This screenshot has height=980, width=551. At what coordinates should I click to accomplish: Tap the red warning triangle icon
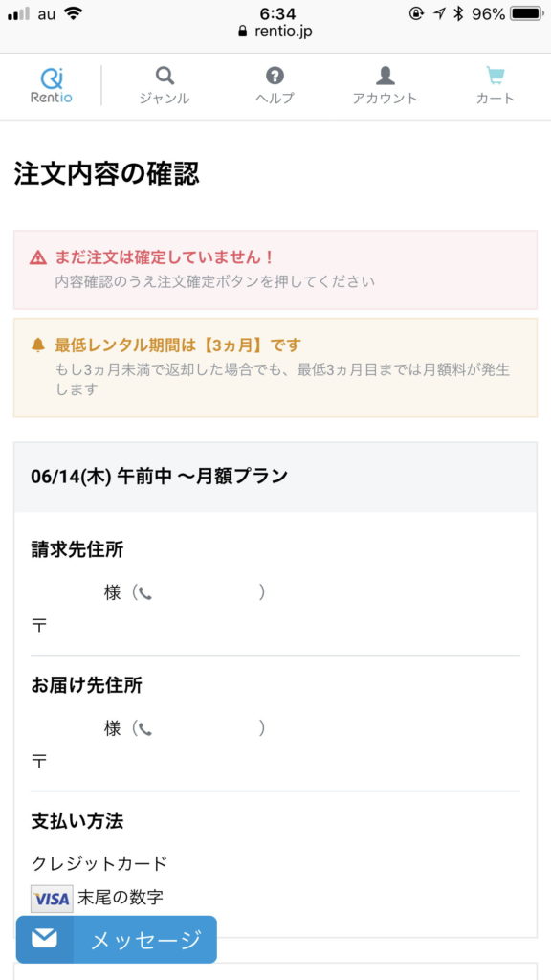tap(38, 256)
